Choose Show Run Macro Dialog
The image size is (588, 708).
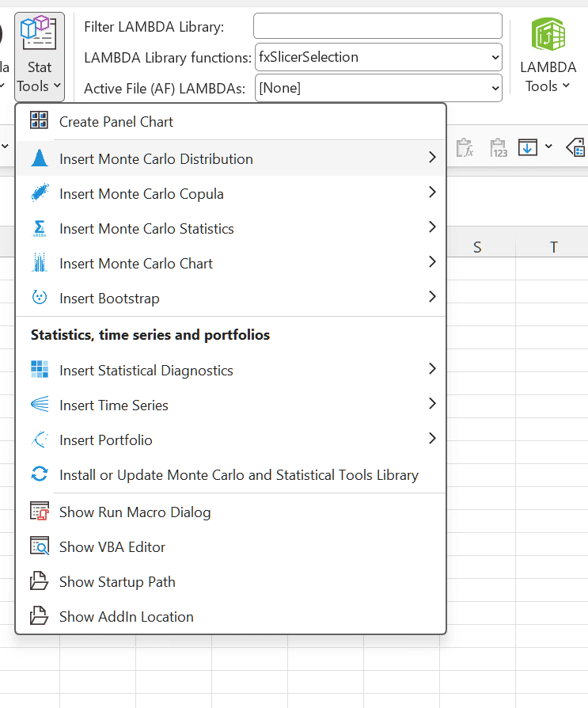pos(230,512)
